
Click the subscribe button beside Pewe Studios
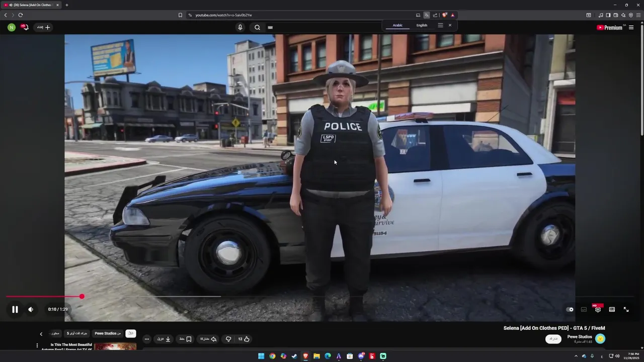click(553, 339)
